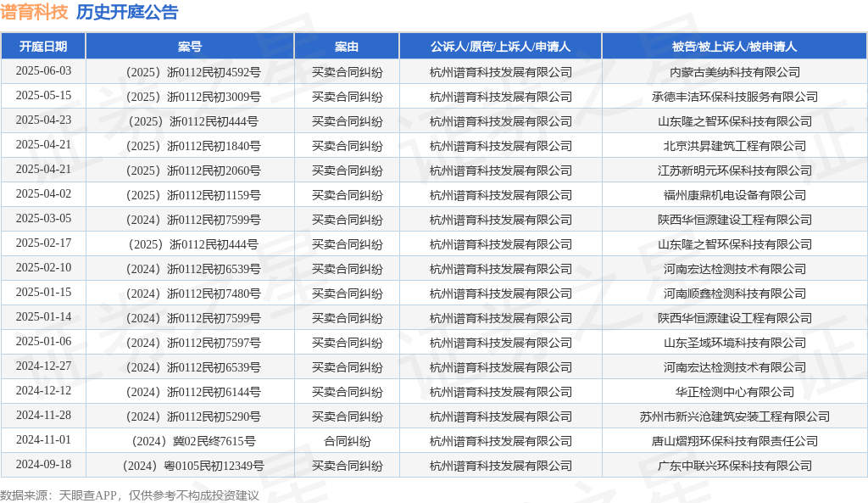Click the date 2025-03-05
Viewport: 868px width, 503px height.
click(43, 218)
